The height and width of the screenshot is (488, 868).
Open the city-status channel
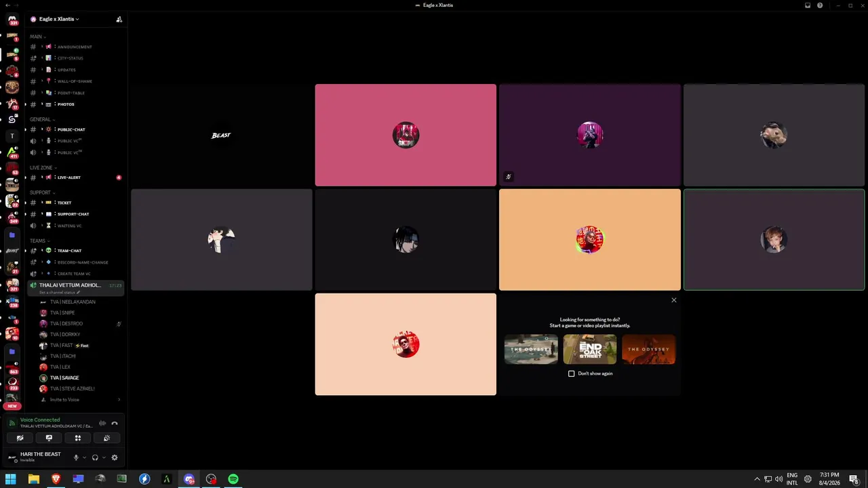(x=75, y=58)
